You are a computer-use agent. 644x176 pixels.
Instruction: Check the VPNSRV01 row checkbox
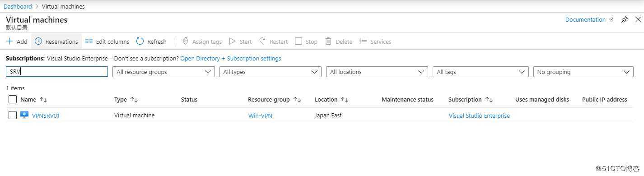coord(13,115)
